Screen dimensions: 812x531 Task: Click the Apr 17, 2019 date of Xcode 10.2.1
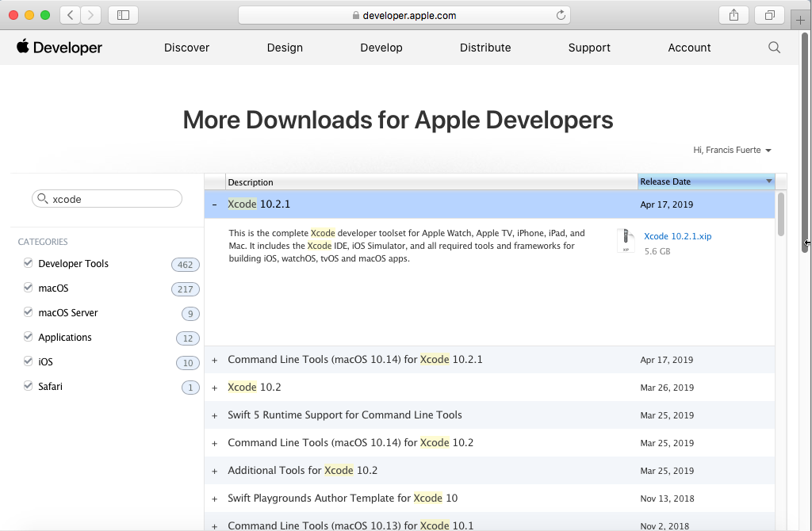[666, 204]
